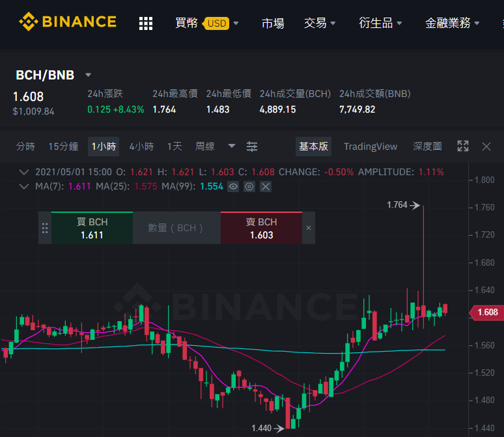Open MA indicator settings icon
The image size is (504, 437).
pyautogui.click(x=249, y=186)
